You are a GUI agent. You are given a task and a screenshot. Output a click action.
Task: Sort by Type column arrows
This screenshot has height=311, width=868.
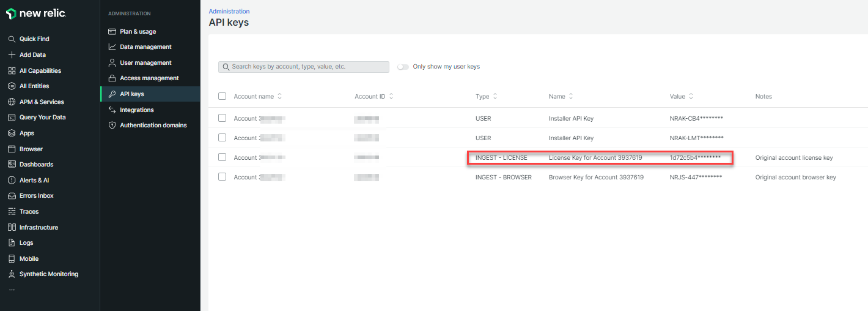(x=495, y=96)
